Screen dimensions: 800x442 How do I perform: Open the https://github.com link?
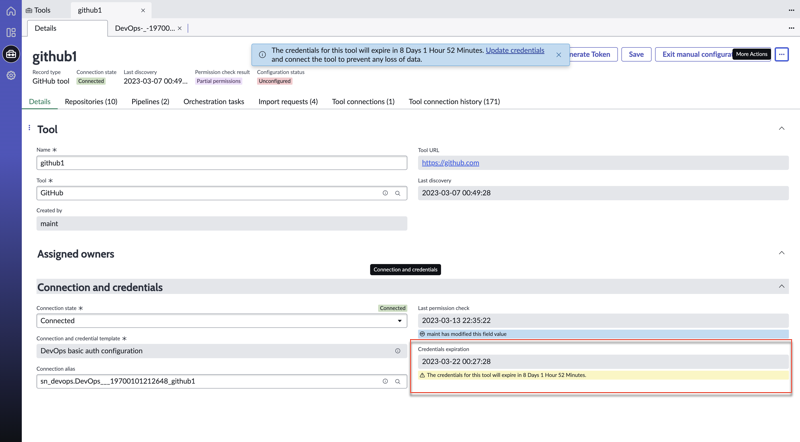[x=451, y=163]
